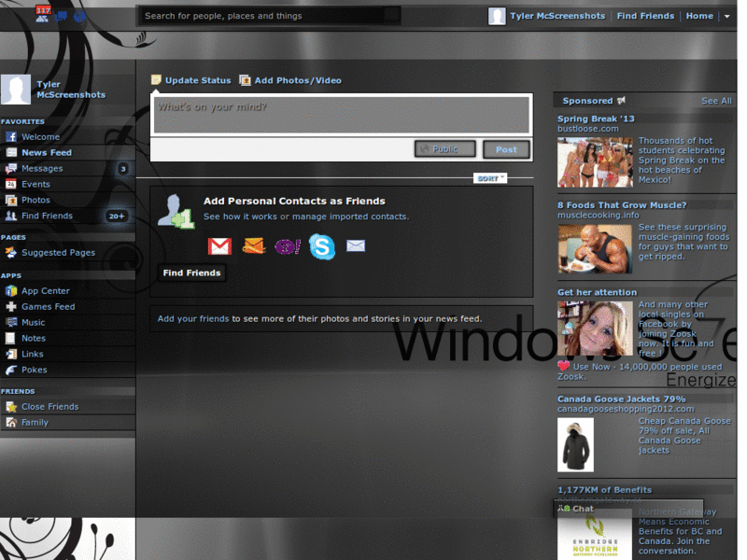Click the Skype contact import icon

(322, 246)
